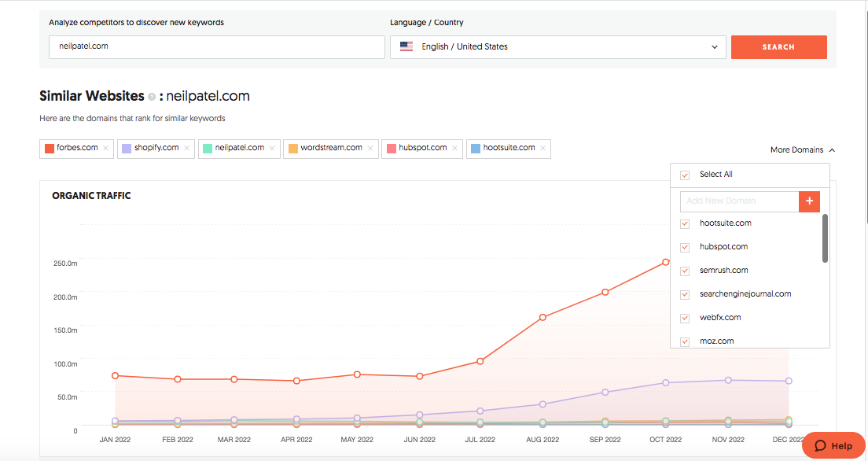Remove the shopify.com domain tag

tap(187, 148)
